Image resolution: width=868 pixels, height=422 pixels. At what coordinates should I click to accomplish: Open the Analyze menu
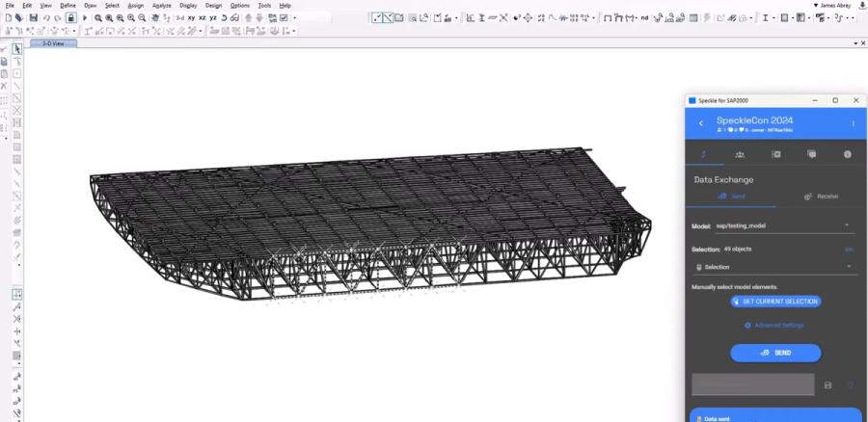[x=162, y=6]
